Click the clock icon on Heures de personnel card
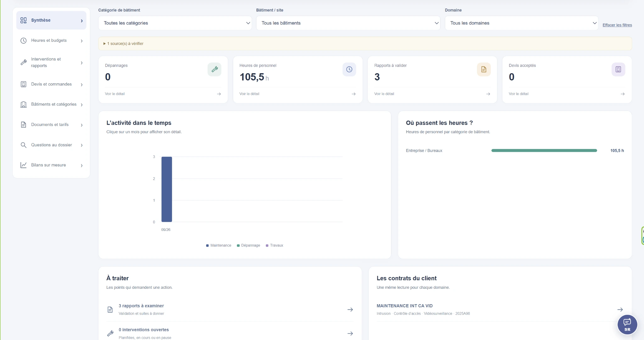Image resolution: width=644 pixels, height=340 pixels. click(x=349, y=69)
